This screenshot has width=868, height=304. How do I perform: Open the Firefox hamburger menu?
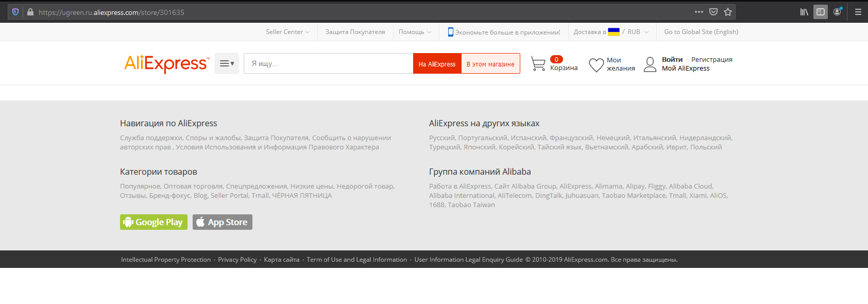[858, 12]
